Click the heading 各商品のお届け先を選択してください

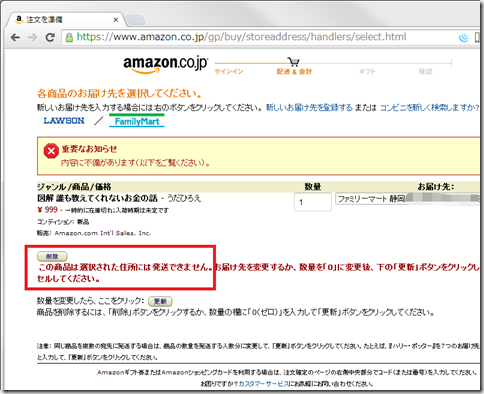(x=119, y=93)
